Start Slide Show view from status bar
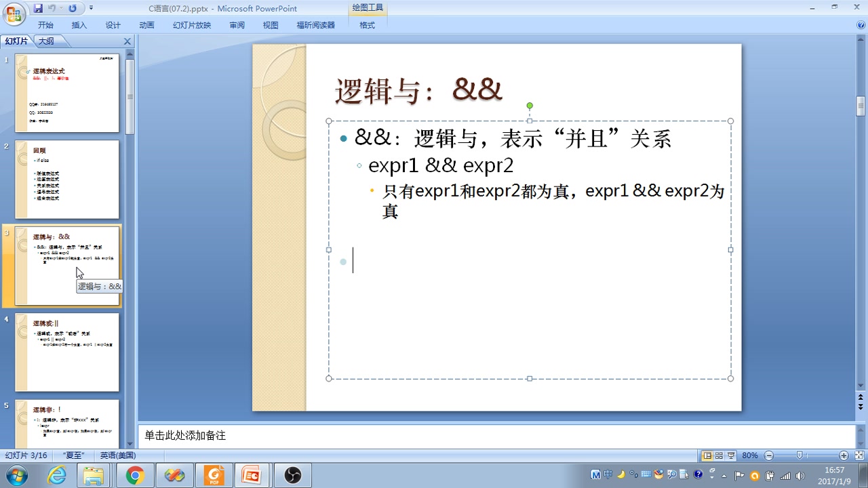The width and height of the screenshot is (868, 488). 732,455
